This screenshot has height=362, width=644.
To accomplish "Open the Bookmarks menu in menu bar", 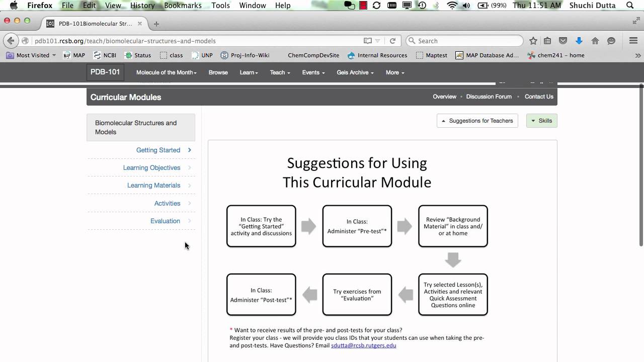I will coord(183,6).
